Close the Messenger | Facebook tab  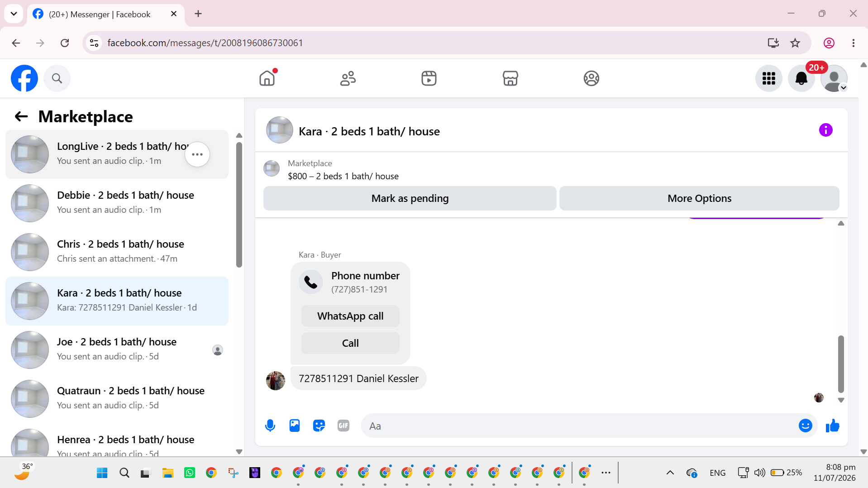(174, 14)
